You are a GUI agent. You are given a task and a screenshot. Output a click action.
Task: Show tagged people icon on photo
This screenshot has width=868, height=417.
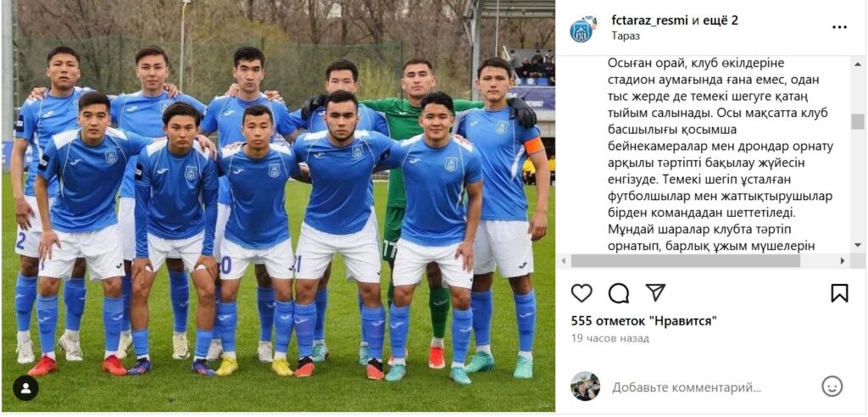[25, 387]
